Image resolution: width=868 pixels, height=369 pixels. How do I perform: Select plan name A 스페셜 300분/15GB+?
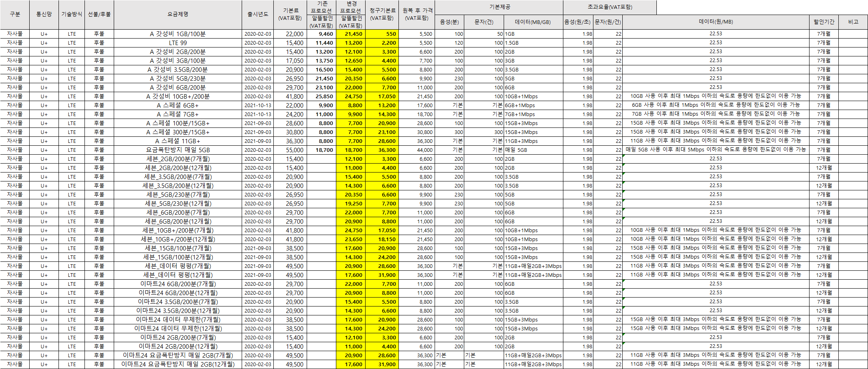pos(178,132)
